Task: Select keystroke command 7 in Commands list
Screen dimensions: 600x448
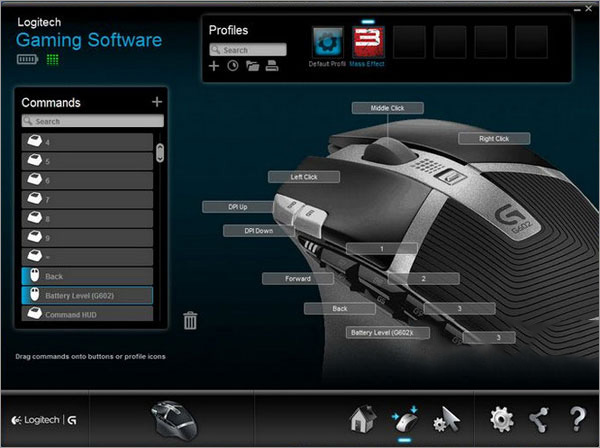Action: pyautogui.click(x=87, y=199)
